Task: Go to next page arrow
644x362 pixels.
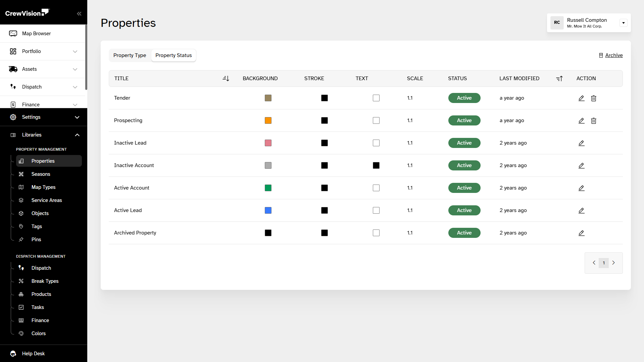Action: [613, 263]
